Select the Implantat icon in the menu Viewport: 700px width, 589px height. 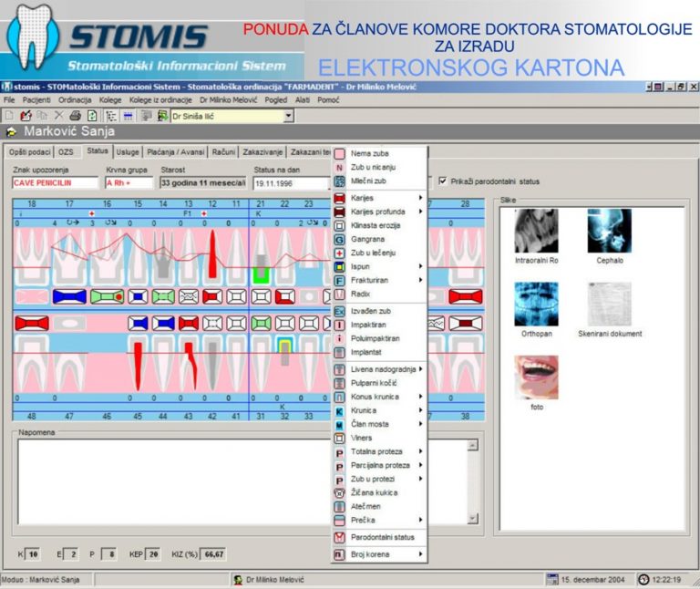(x=339, y=351)
